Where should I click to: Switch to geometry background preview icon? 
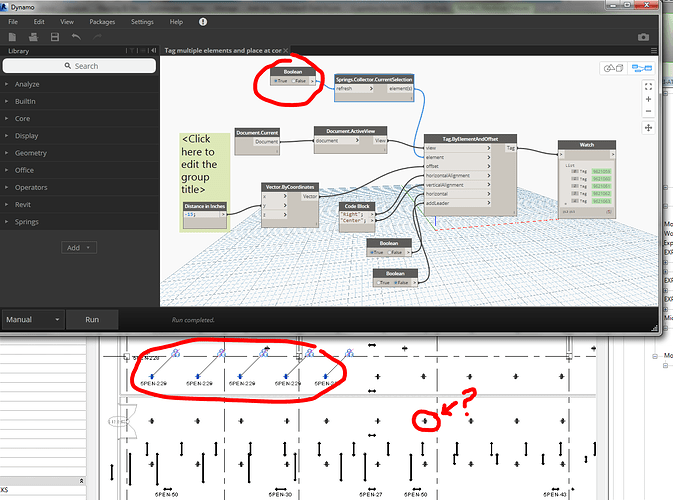613,68
